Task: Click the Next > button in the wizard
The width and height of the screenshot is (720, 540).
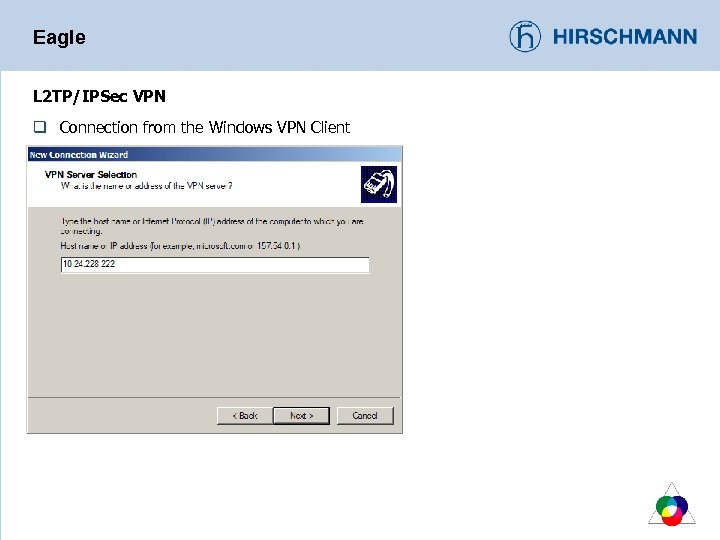Action: [x=301, y=416]
